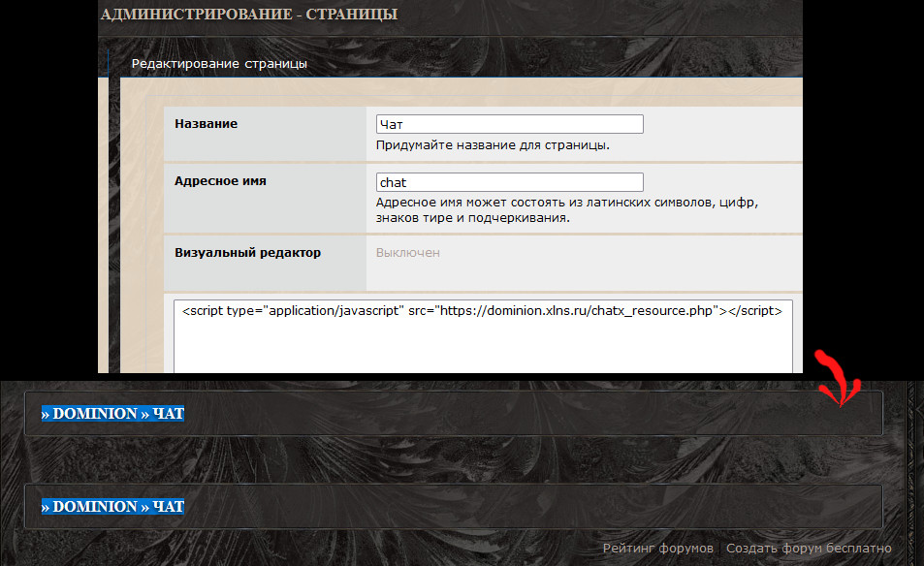Image resolution: width=924 pixels, height=566 pixels.
Task: Click the Адресное имя field label
Action: pos(220,181)
